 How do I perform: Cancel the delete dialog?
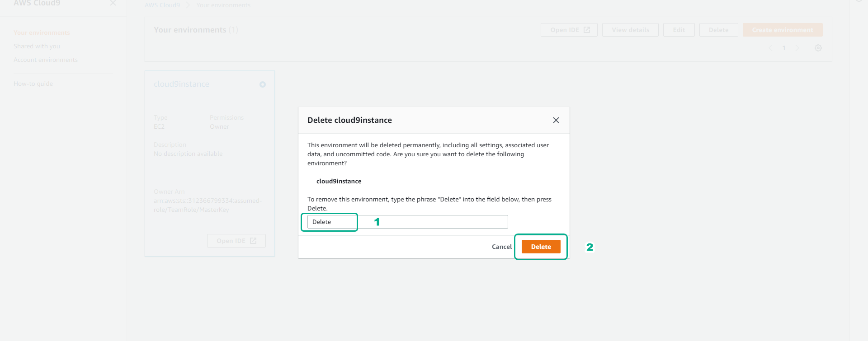pyautogui.click(x=502, y=247)
